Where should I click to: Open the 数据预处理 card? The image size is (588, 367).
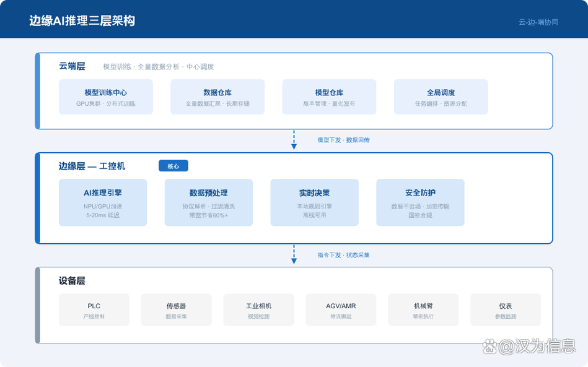(209, 202)
